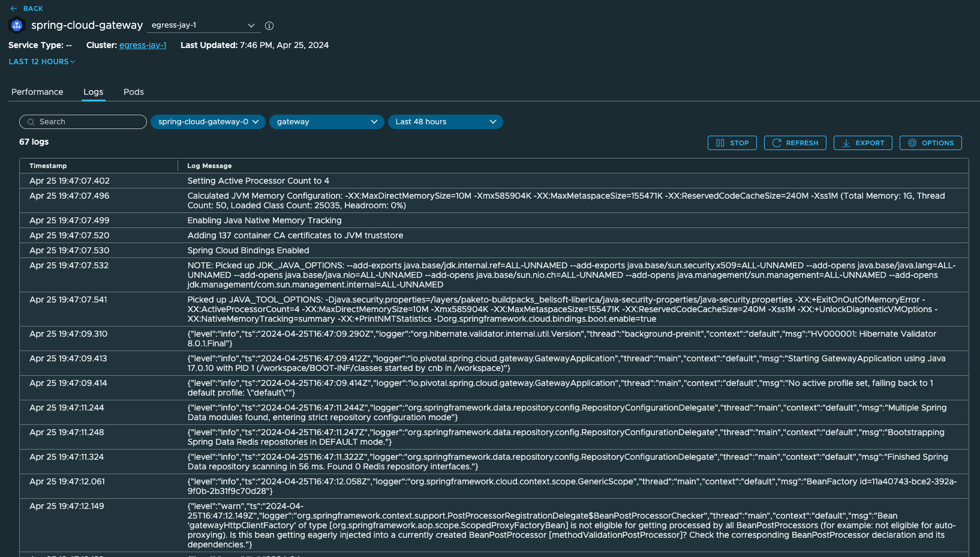The height and width of the screenshot is (557, 980).
Task: Switch to the Performance tab
Action: [x=37, y=92]
